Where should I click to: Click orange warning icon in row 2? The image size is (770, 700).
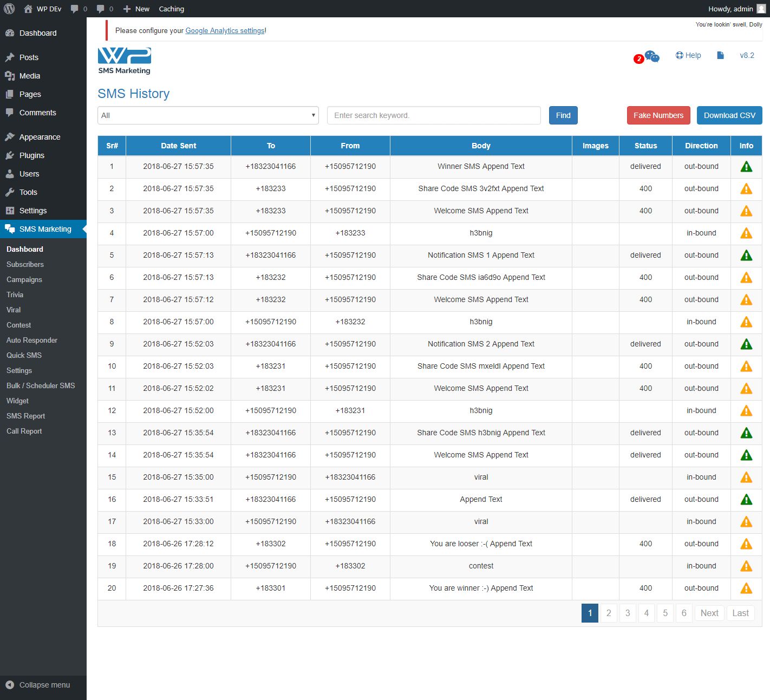click(746, 189)
